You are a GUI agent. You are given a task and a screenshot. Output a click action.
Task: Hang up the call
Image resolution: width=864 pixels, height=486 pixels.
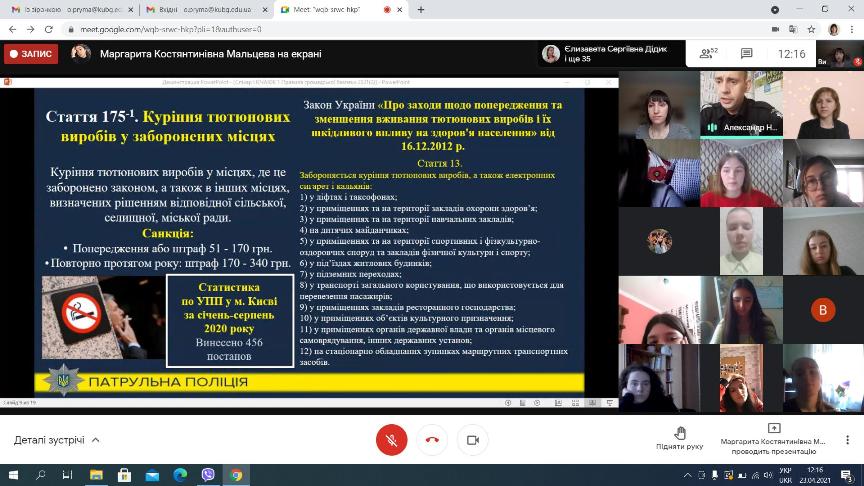[x=432, y=440]
